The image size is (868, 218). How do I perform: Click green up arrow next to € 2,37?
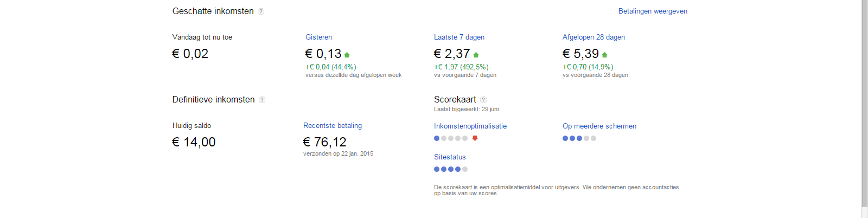[x=476, y=55]
